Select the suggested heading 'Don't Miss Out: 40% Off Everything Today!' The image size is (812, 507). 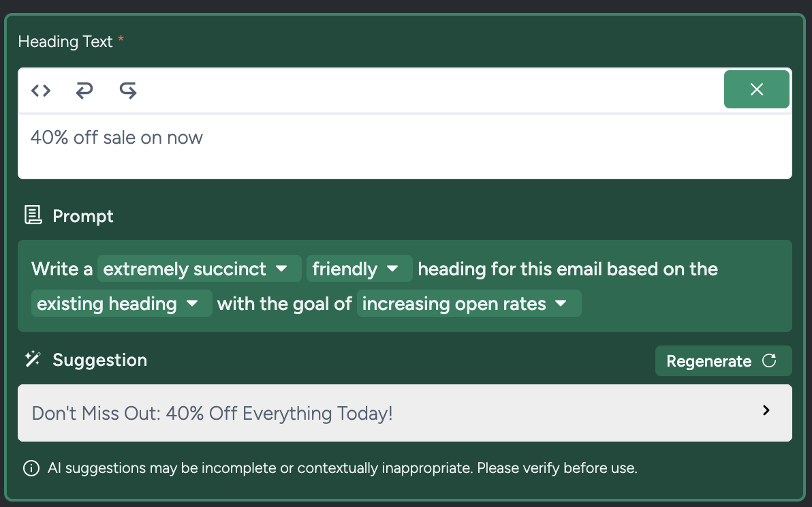click(x=211, y=413)
